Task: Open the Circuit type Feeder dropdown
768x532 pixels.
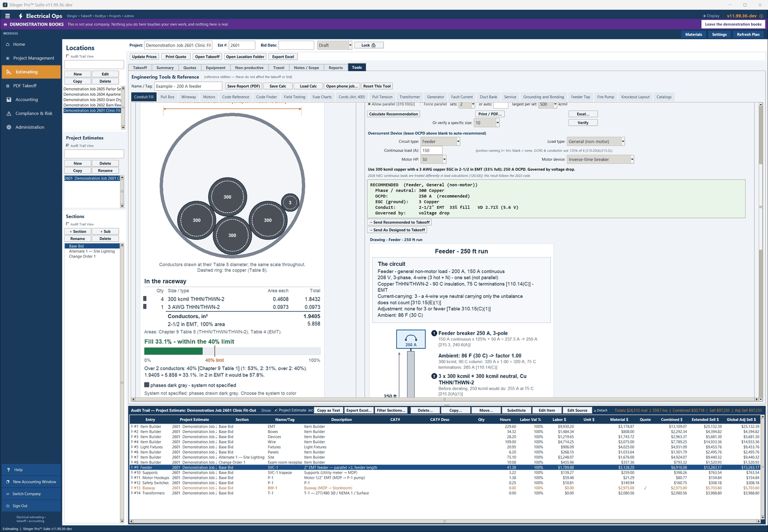Action: tap(458, 141)
